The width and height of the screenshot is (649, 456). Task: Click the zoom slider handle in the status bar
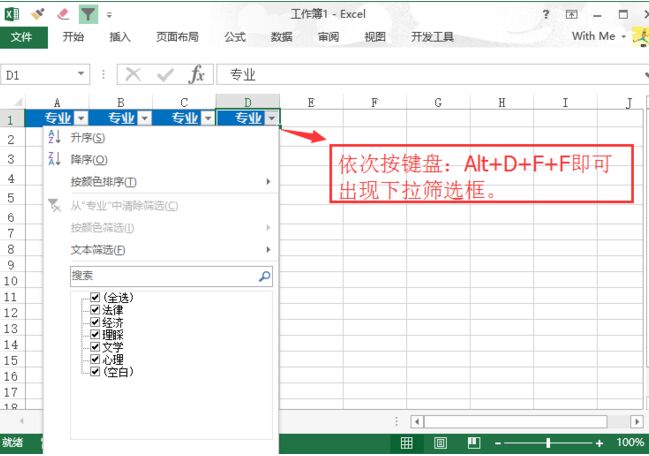548,443
